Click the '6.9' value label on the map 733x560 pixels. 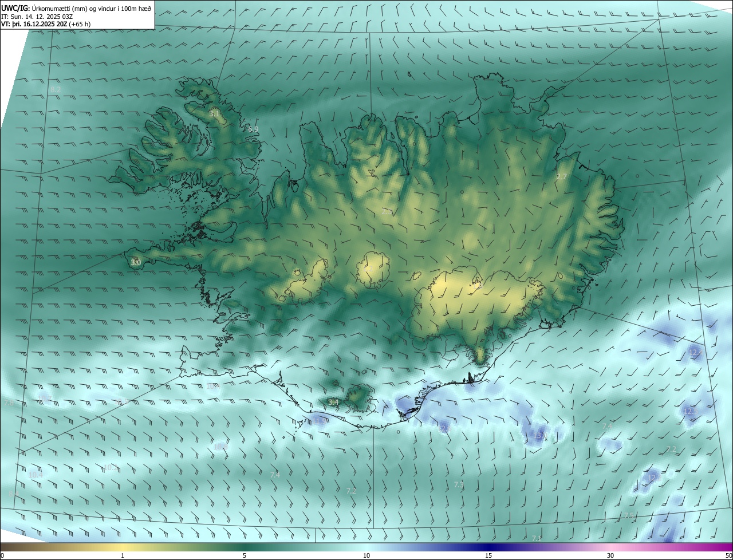253,129
